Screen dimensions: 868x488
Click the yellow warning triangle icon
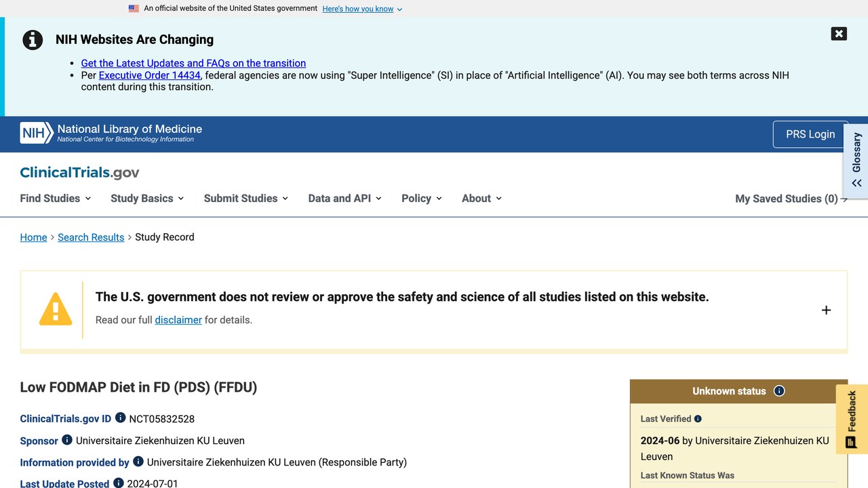coord(56,309)
